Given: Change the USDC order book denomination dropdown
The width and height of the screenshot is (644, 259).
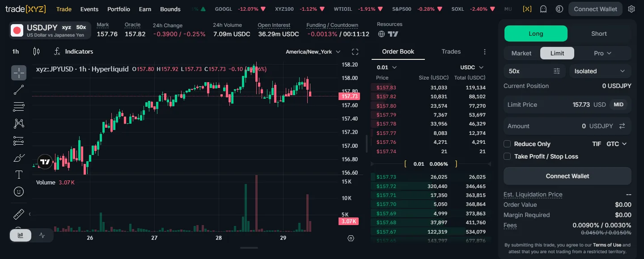Looking at the screenshot, I should [472, 67].
